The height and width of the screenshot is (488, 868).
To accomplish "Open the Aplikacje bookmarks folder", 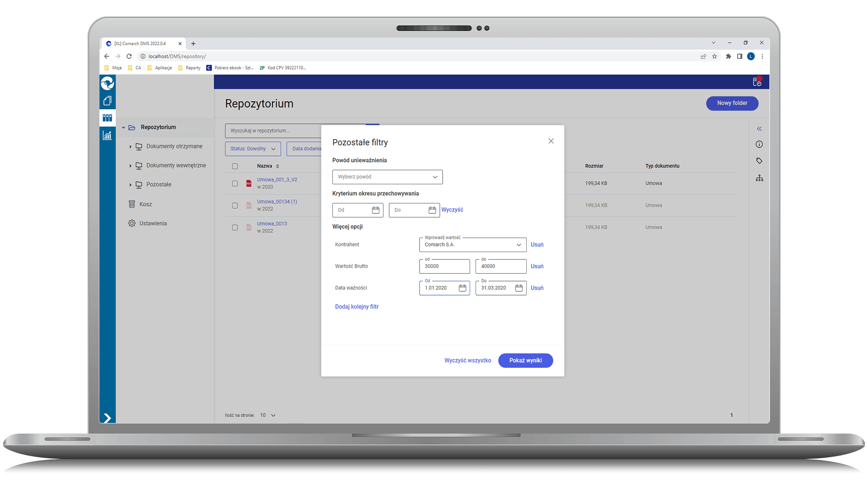I will [x=160, y=68].
